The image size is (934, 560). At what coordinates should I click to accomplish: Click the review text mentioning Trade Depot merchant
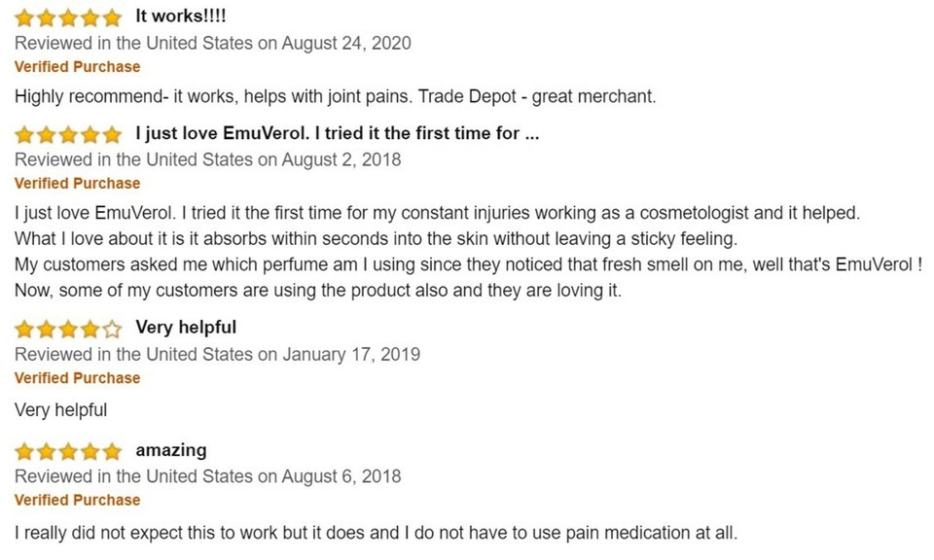[x=336, y=96]
